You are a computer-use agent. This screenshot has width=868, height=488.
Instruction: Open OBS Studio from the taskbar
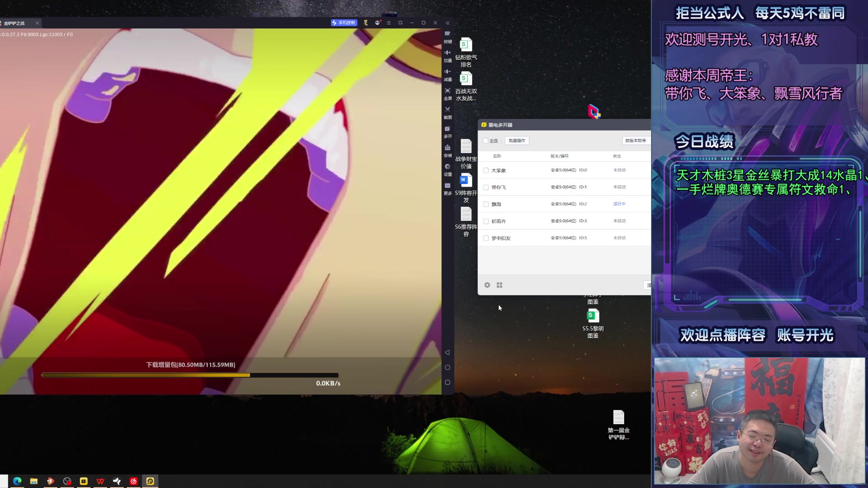pos(67,481)
